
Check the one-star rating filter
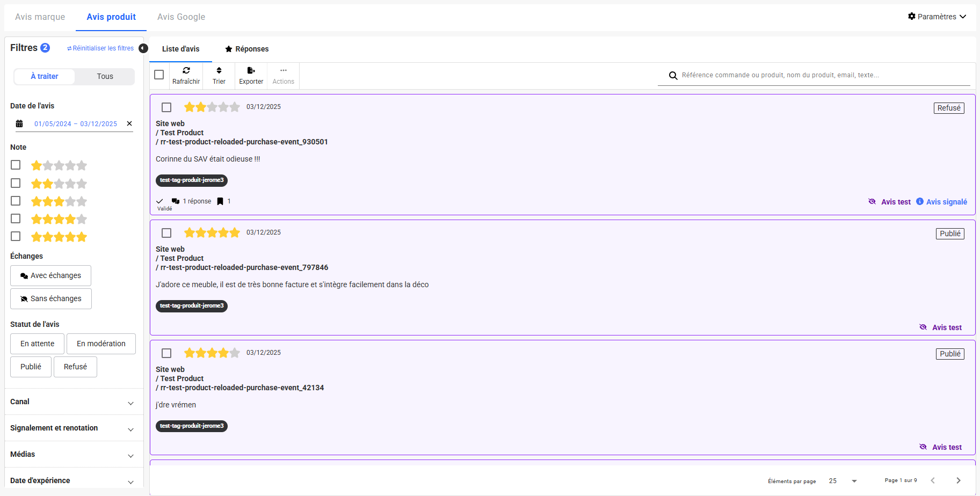pos(16,165)
